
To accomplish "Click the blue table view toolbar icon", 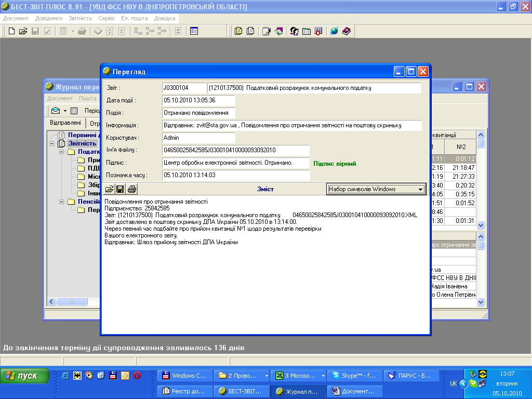I will tap(194, 31).
